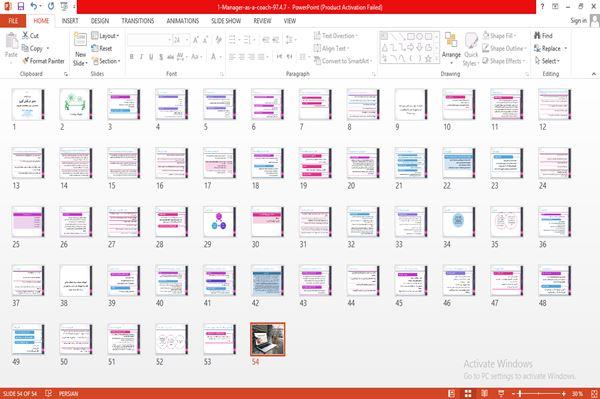The image size is (600, 399).
Task: Switch to the SLIDE SHOW tab
Action: pos(226,21)
